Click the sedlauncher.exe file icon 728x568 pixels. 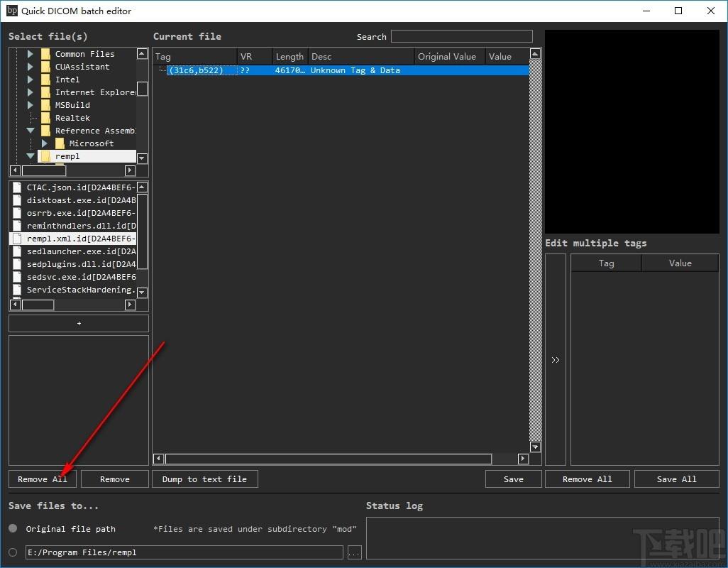click(x=17, y=251)
